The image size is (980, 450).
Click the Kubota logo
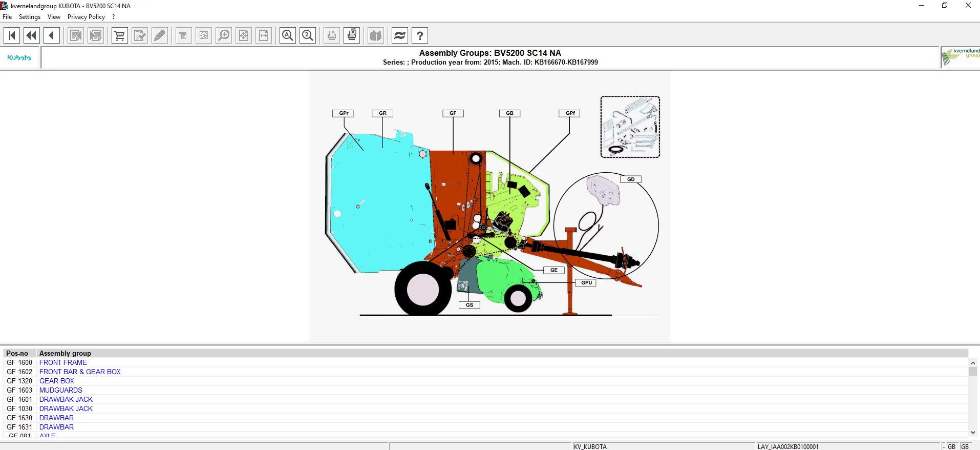(19, 58)
